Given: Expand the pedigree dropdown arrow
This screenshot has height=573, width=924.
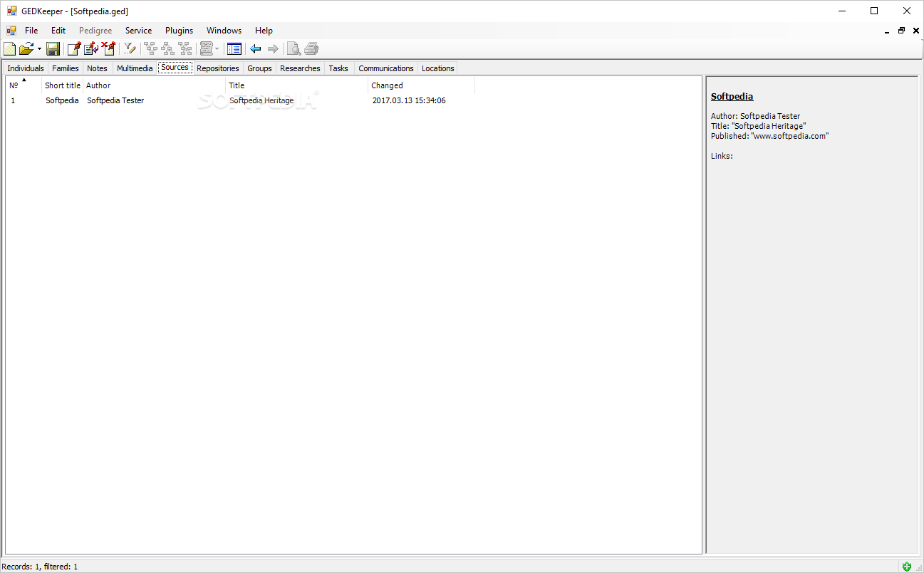Looking at the screenshot, I should click(x=217, y=49).
